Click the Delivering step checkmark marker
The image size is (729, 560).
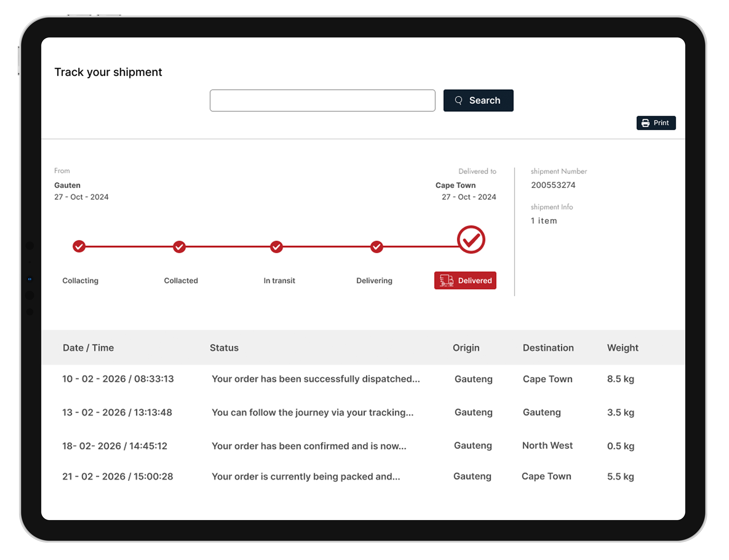377,247
